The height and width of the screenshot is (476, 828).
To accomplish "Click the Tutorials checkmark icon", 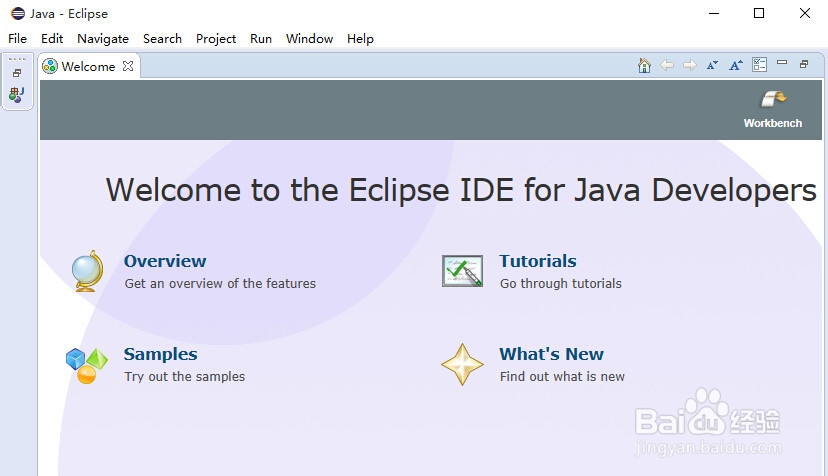I will point(462,271).
